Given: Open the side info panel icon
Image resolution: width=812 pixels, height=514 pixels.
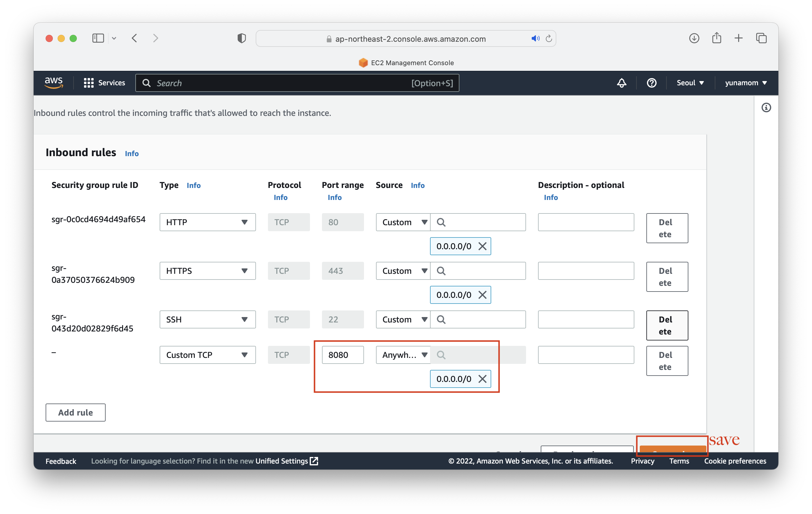Looking at the screenshot, I should (766, 108).
